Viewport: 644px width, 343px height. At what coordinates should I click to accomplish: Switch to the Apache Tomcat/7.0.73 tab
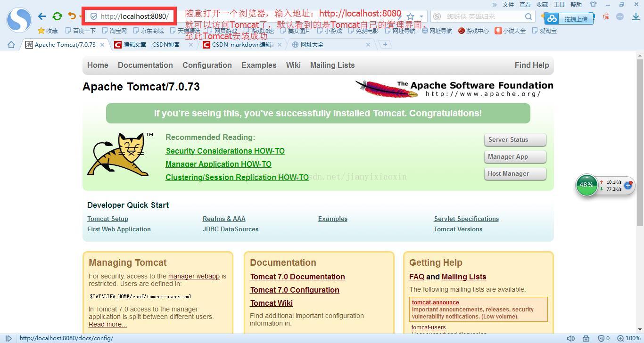[65, 44]
